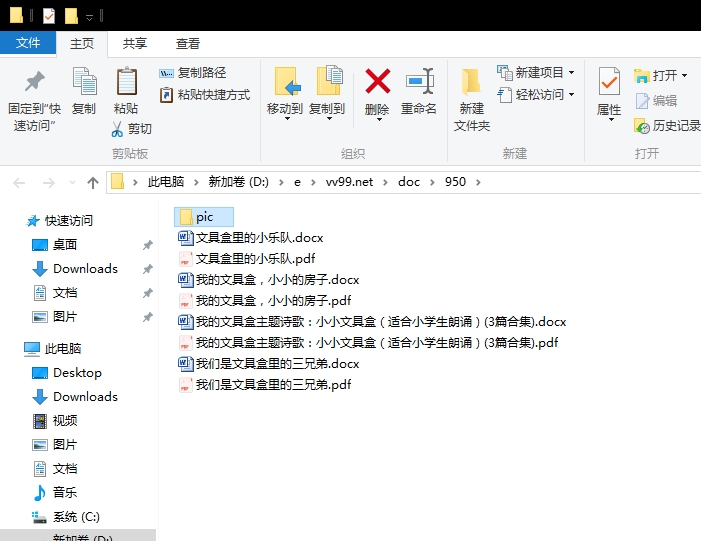701x541 pixels.
Task: Open Desktop under 此电脑
Action: pyautogui.click(x=67, y=373)
